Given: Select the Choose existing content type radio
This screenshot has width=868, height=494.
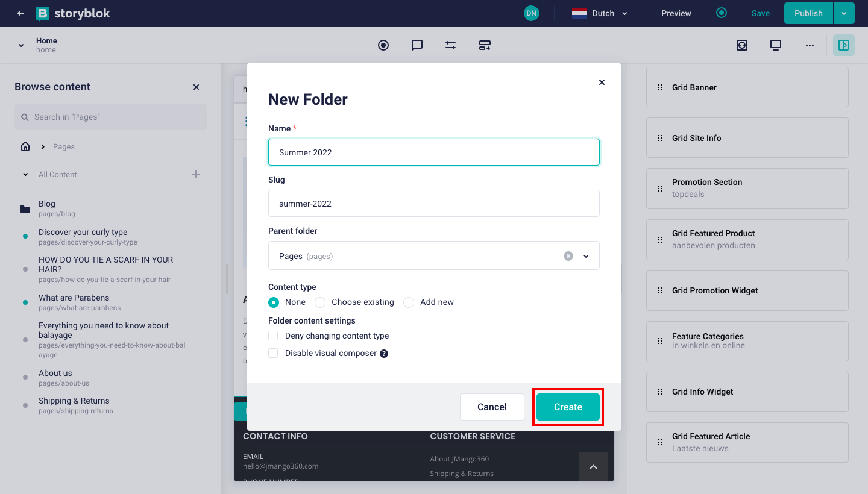Looking at the screenshot, I should pos(321,302).
